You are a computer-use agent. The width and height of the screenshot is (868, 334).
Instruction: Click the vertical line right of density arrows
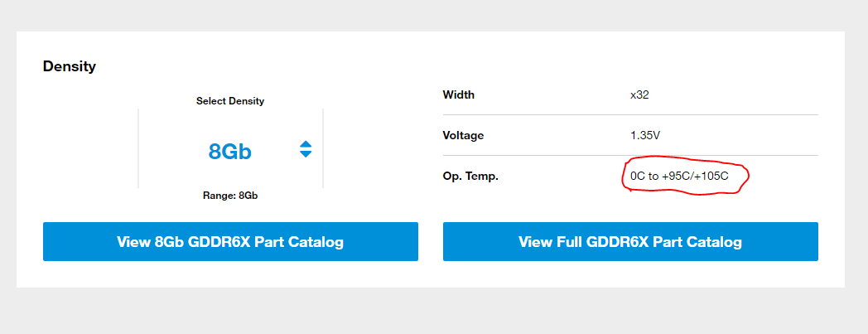tap(323, 148)
